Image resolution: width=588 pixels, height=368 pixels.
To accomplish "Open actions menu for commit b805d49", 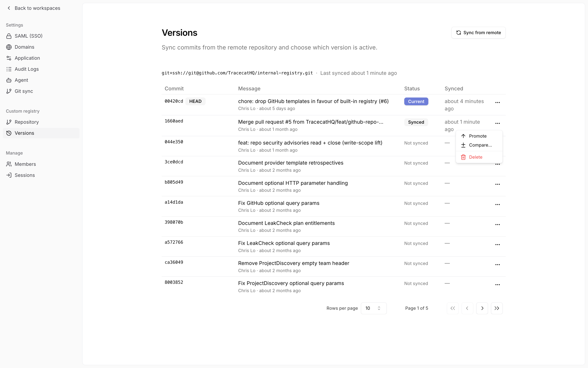I will point(497,184).
